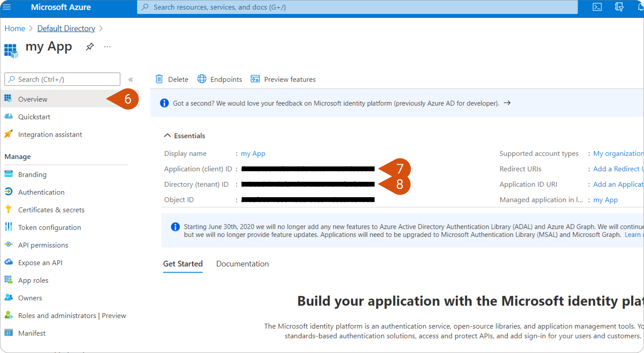Go to Home in the breadcrumb

point(15,29)
